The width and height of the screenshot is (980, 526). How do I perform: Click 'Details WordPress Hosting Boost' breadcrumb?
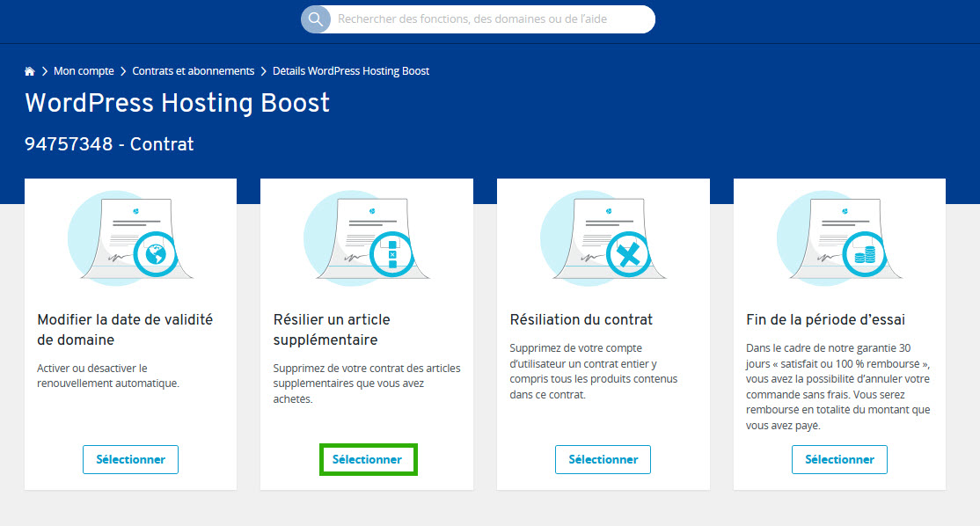point(351,71)
